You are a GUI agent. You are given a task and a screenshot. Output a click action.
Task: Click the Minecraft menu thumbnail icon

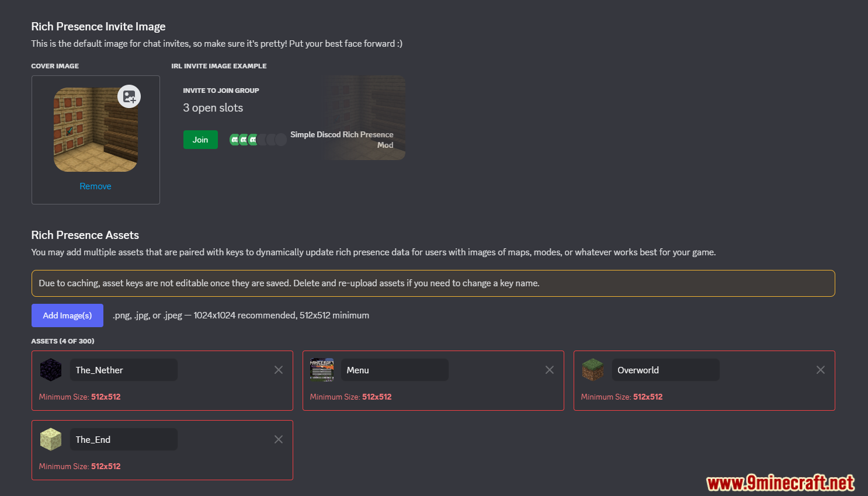(322, 370)
